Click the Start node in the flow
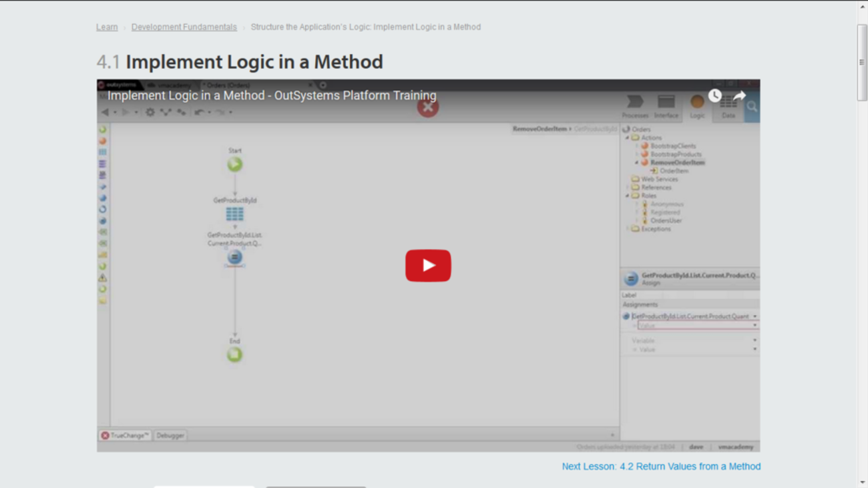The width and height of the screenshot is (868, 488). [x=234, y=164]
